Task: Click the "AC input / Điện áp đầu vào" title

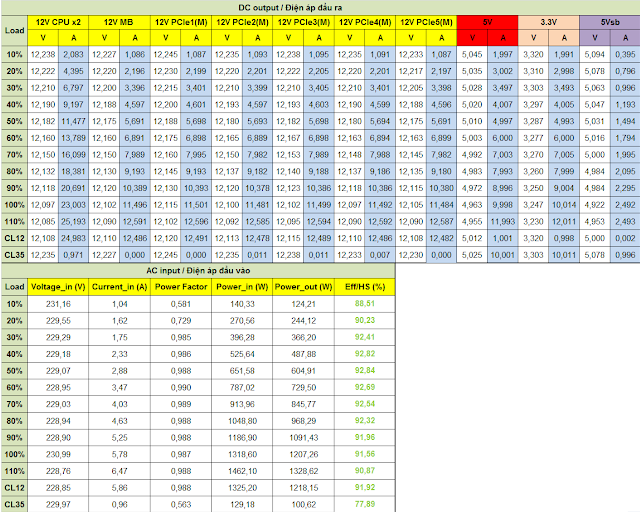Action: click(x=212, y=272)
